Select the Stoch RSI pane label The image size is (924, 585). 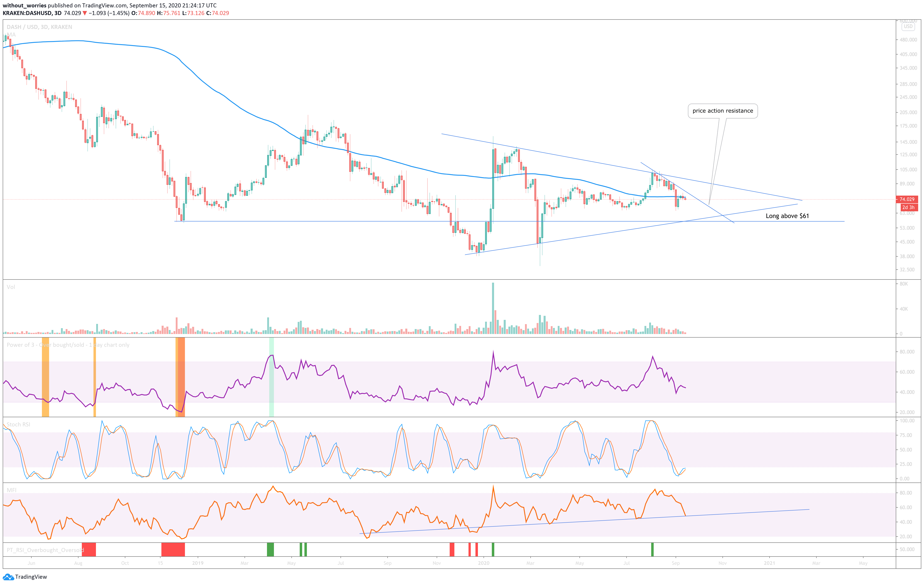coord(18,425)
